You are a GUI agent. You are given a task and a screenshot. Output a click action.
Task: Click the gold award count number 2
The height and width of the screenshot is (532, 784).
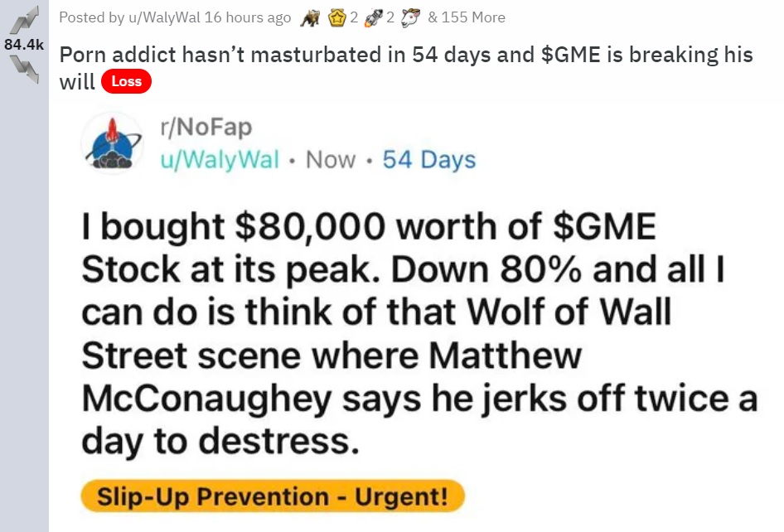[x=354, y=18]
